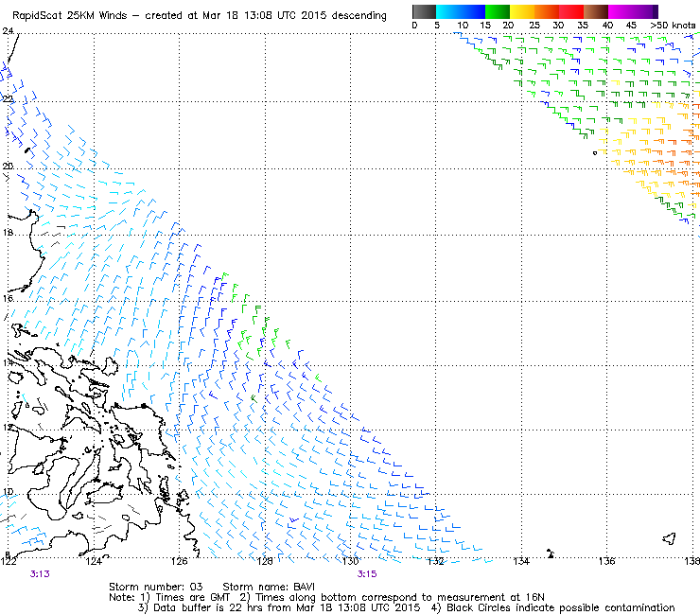Image resolution: width=700 pixels, height=615 pixels.
Task: Click the cyan-blue 5-15 knots legend segment
Action: click(x=461, y=11)
